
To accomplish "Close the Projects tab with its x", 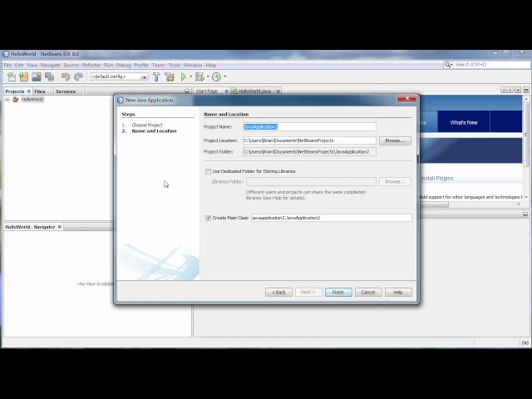I will pyautogui.click(x=29, y=91).
